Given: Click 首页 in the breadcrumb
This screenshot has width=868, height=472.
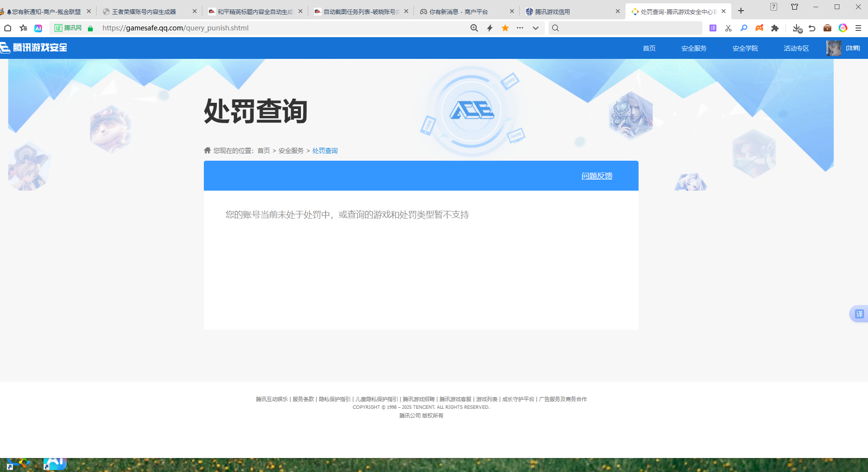Looking at the screenshot, I should click(264, 151).
